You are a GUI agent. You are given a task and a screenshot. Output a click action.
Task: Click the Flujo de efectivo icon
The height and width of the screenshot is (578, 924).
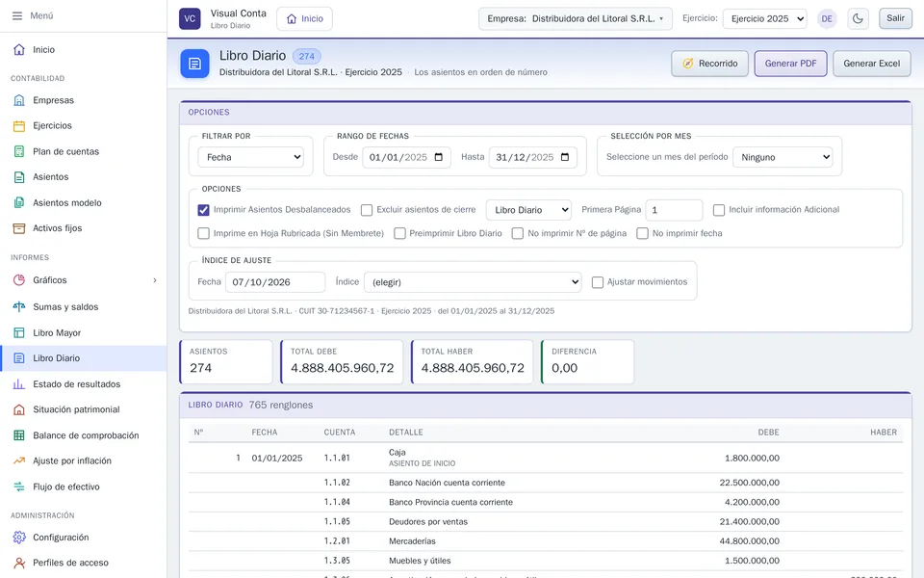click(x=19, y=486)
